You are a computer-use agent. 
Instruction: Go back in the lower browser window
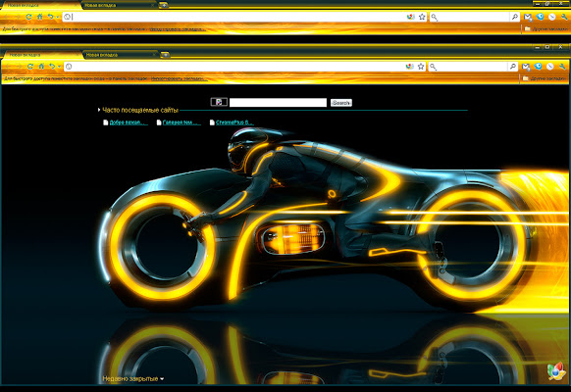(x=9, y=67)
